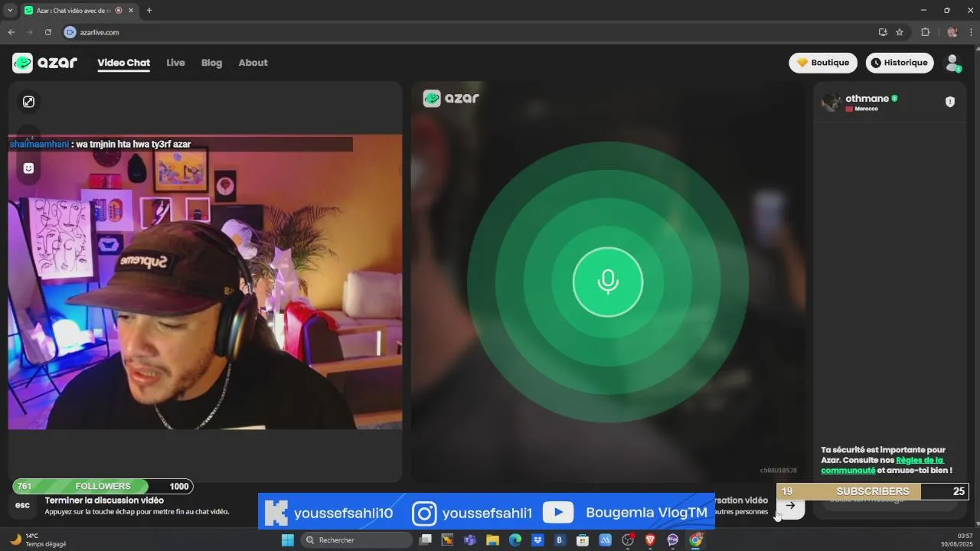
Task: Click the esc key button
Action: [x=23, y=505]
